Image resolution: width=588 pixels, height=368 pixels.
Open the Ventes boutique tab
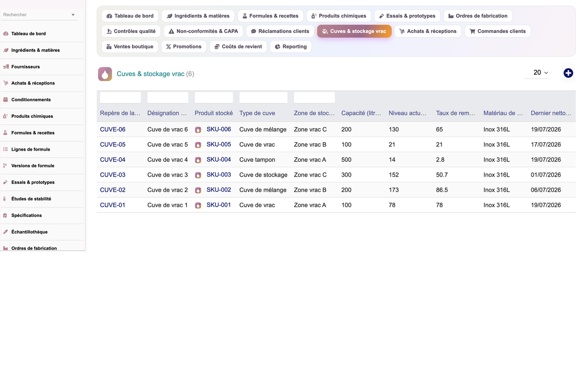click(x=130, y=47)
